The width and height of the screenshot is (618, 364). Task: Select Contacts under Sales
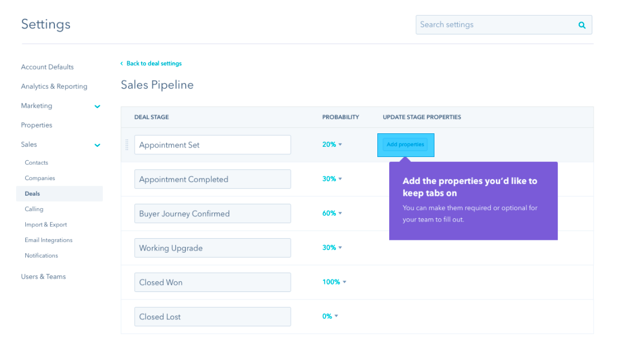tap(37, 162)
